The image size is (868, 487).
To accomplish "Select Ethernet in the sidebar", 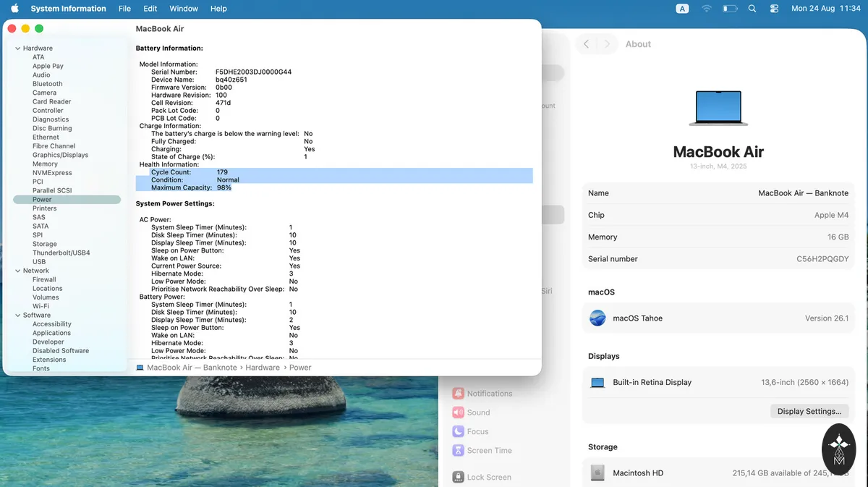I will click(46, 137).
